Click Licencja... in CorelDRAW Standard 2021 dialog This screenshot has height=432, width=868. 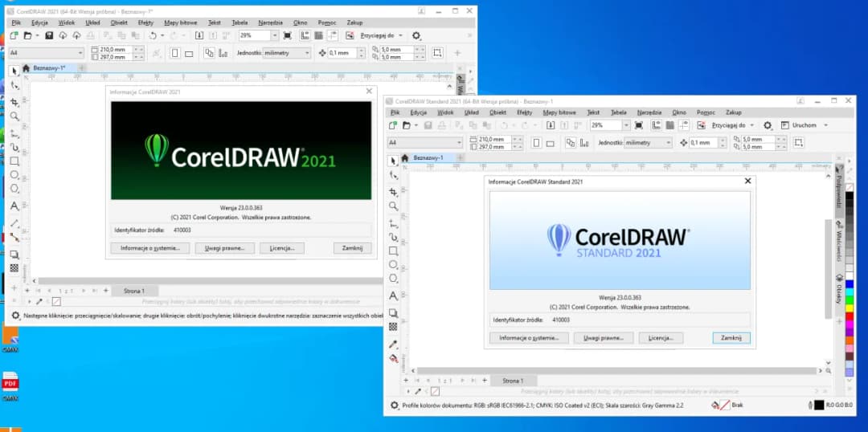coord(661,337)
